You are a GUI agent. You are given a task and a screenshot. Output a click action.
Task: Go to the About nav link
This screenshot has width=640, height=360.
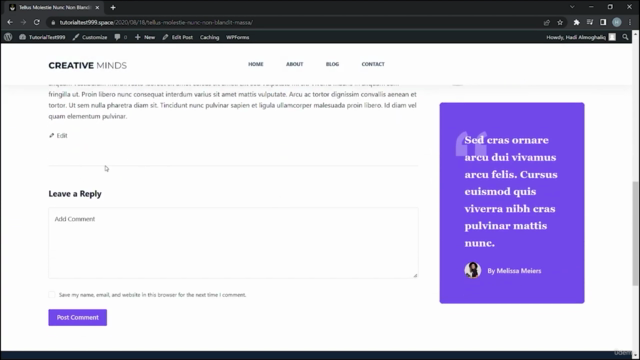coord(294,64)
